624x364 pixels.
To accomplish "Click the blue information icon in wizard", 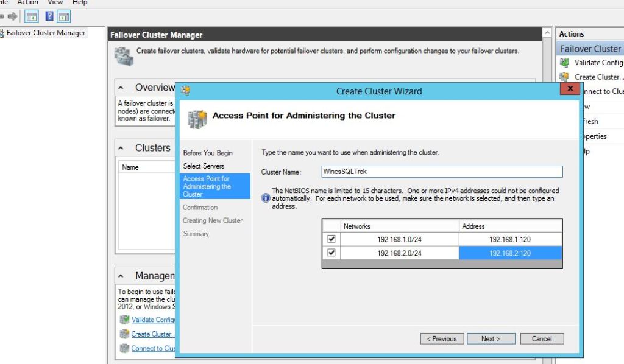I will [266, 198].
